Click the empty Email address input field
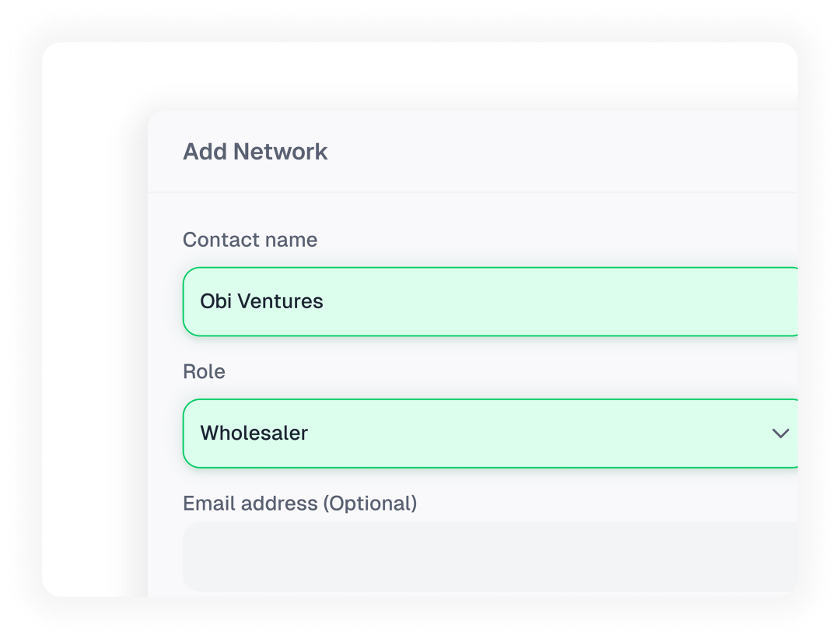 490,556
